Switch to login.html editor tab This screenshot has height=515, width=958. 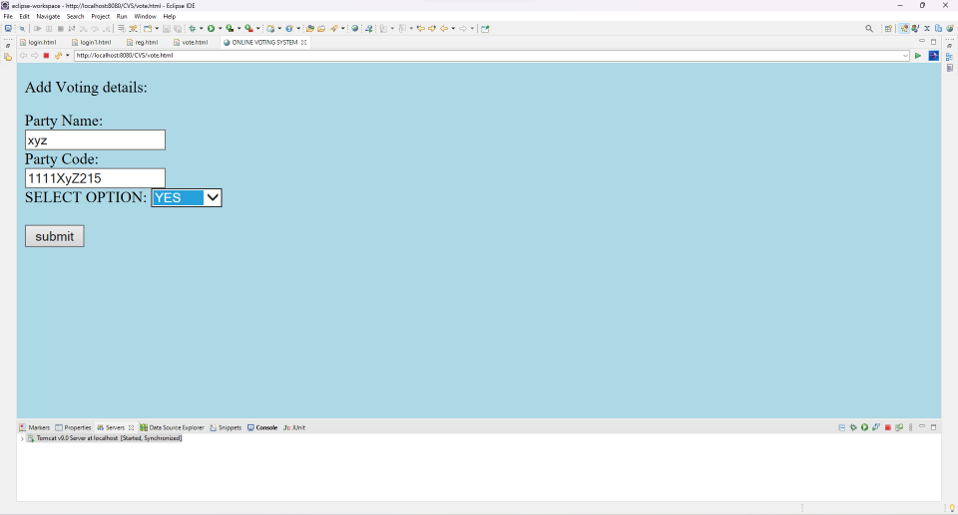tap(38, 42)
